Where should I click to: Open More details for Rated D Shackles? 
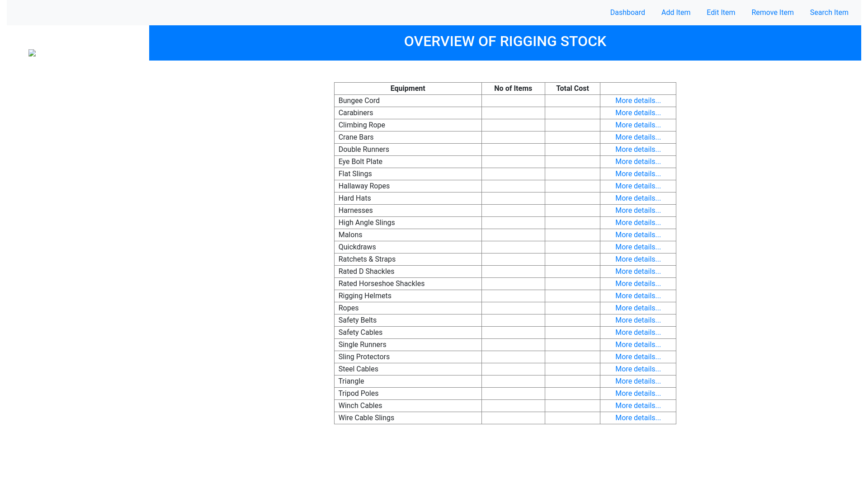tap(638, 272)
